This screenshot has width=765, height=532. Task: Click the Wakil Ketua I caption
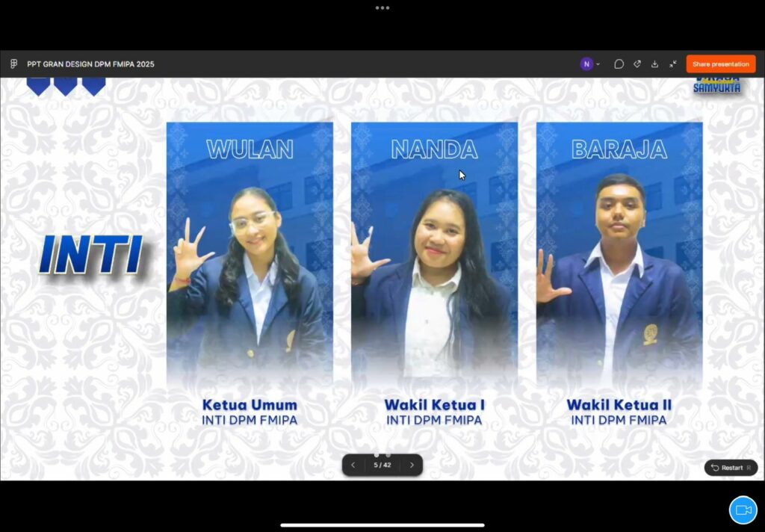[434, 405]
